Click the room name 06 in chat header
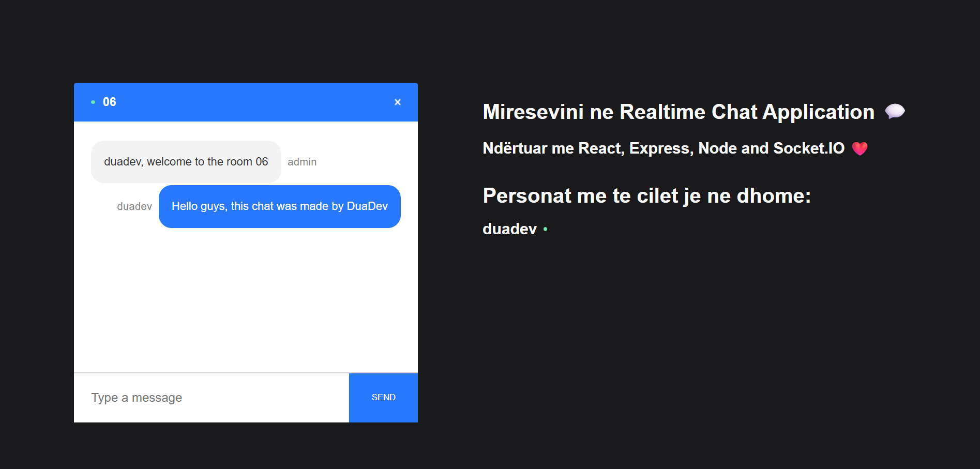The height and width of the screenshot is (469, 980). click(110, 102)
